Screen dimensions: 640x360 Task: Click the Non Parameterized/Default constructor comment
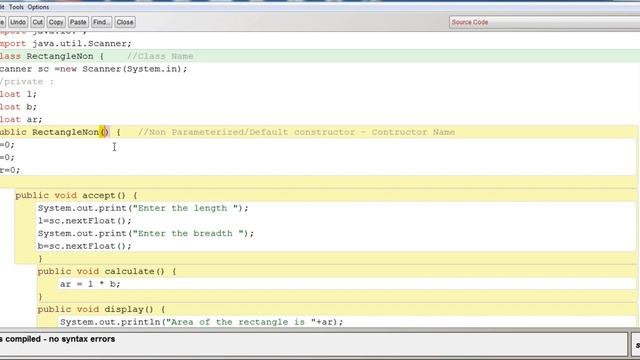[296, 132]
